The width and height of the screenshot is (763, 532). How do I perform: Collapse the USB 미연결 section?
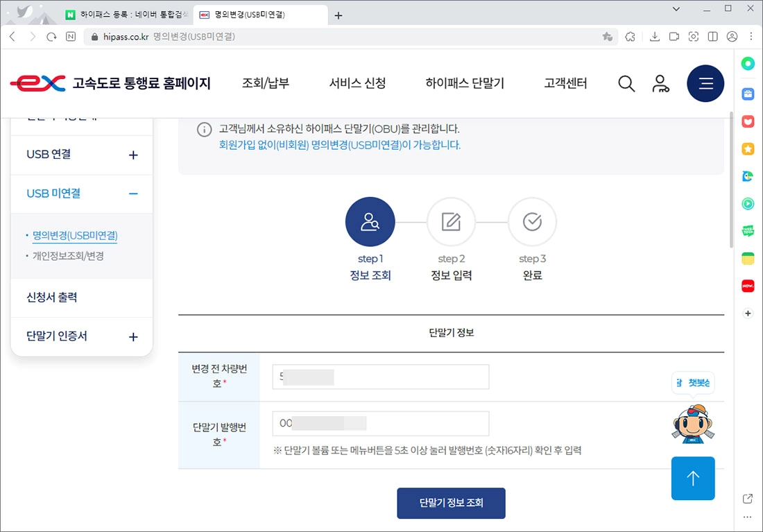132,194
